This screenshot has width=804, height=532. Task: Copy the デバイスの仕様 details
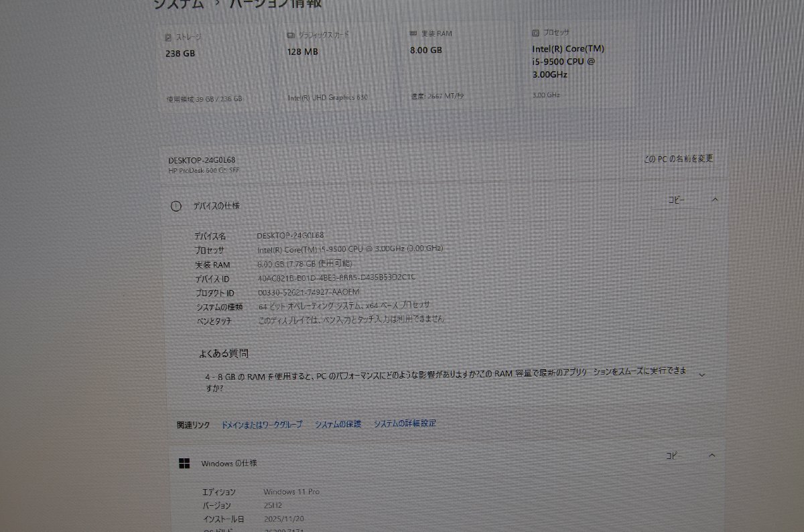(x=675, y=200)
